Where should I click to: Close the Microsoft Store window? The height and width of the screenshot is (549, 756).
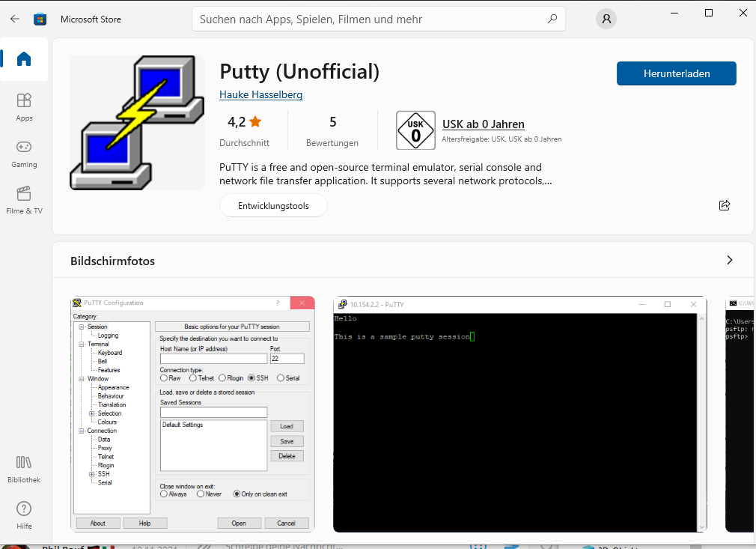pos(743,13)
